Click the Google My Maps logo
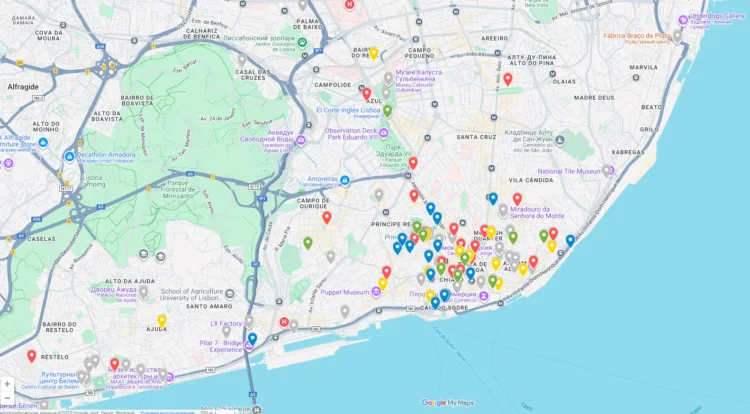 pyautogui.click(x=447, y=403)
